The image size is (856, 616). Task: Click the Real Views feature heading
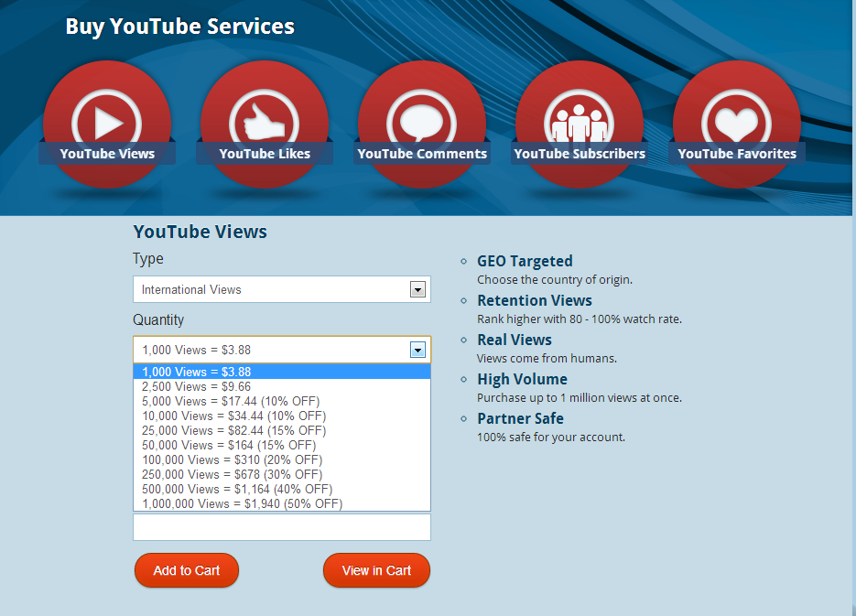click(515, 340)
